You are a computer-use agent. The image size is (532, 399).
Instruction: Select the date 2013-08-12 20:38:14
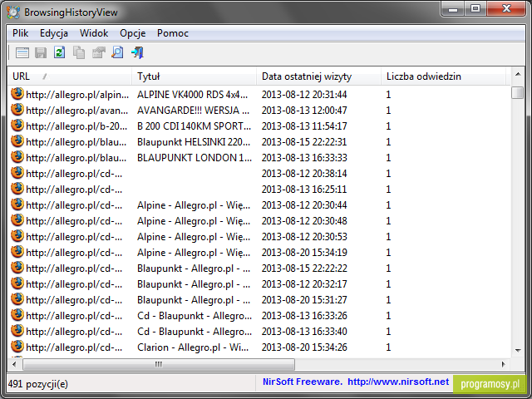click(304, 174)
